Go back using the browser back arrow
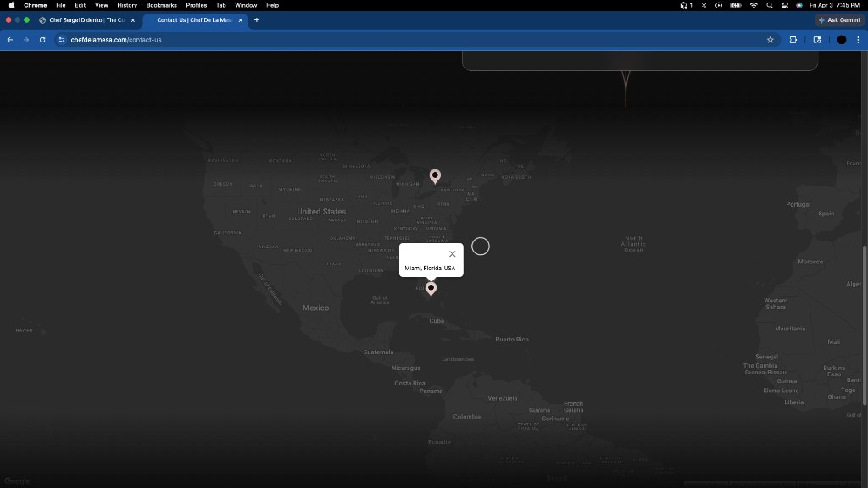Image resolution: width=868 pixels, height=488 pixels. click(x=10, y=40)
